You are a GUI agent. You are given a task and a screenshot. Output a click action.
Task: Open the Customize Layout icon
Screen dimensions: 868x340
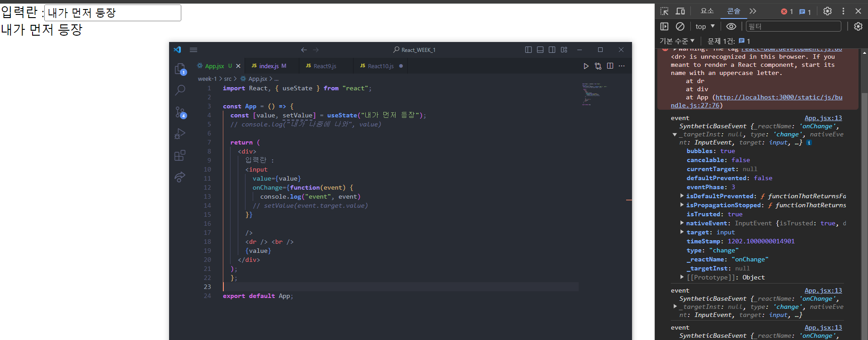tap(564, 50)
